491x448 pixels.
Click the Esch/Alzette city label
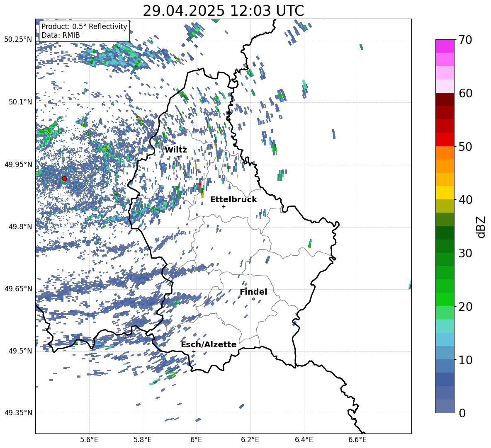click(x=209, y=345)
